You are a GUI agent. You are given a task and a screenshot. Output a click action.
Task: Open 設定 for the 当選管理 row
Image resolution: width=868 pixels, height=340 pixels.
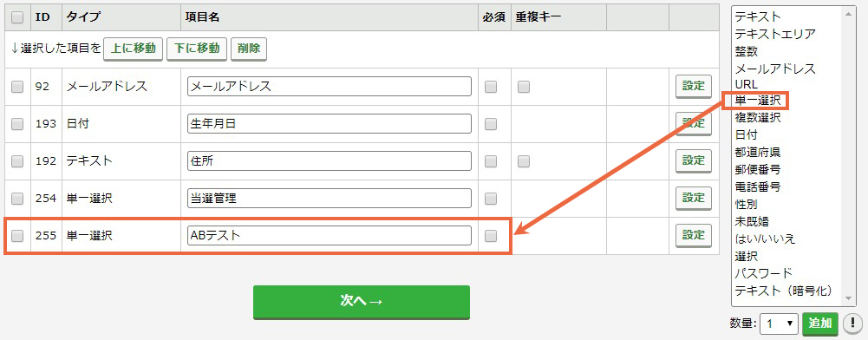[693, 198]
